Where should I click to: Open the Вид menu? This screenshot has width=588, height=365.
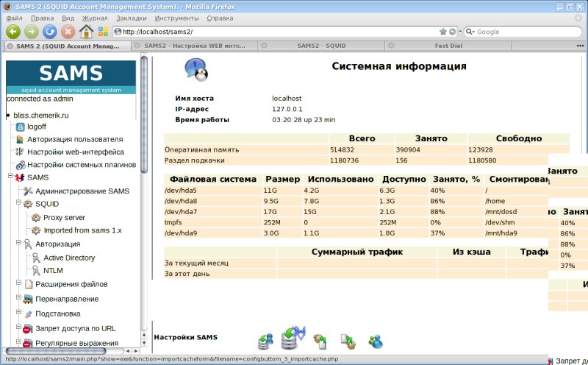click(x=68, y=18)
